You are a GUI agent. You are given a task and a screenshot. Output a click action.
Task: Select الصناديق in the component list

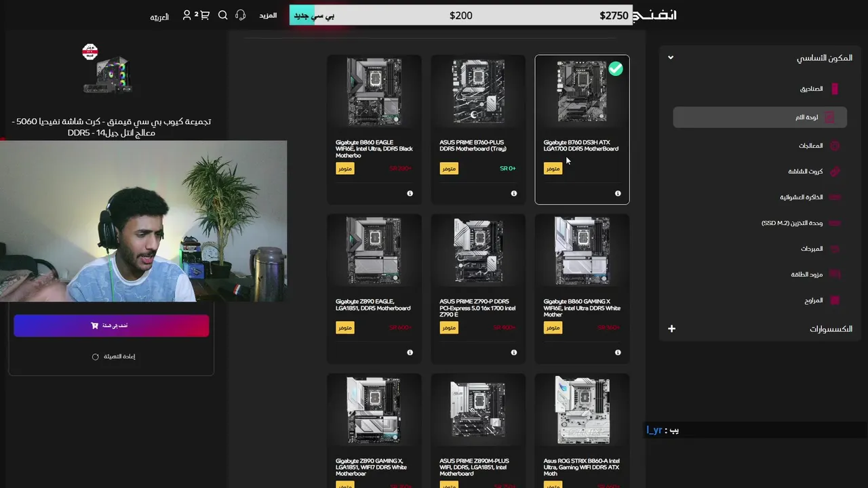tap(811, 89)
